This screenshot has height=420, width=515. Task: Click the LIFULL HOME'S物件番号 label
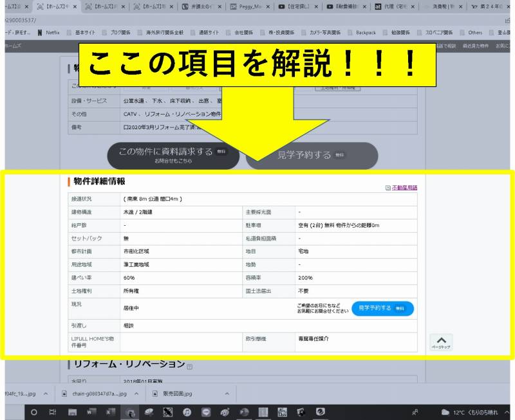tap(92, 342)
